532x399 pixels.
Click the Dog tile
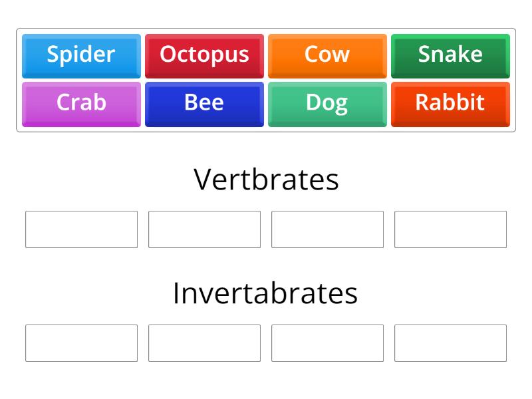point(327,103)
